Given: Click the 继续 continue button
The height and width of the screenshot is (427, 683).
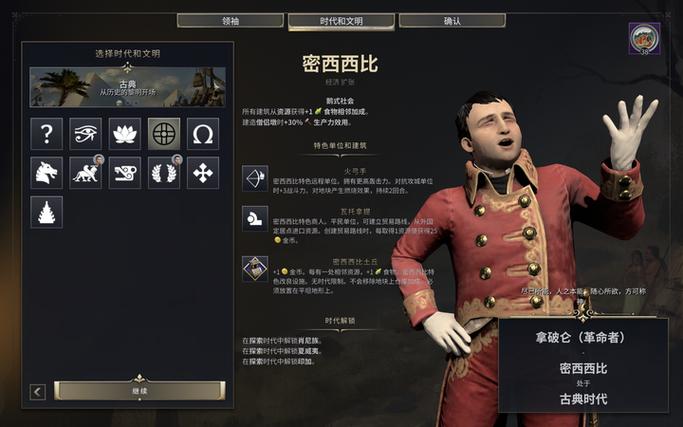Looking at the screenshot, I should (x=140, y=391).
